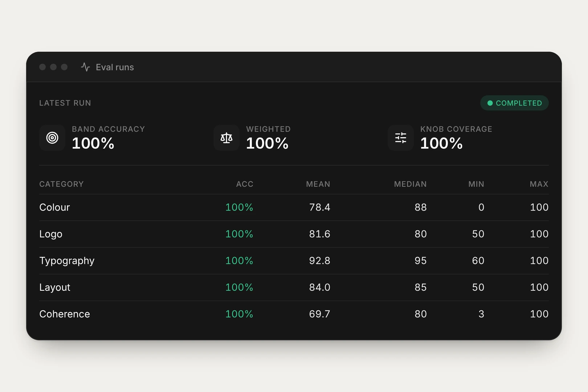Sort by the MIN column header
Screen dimensions: 588x392
point(476,184)
